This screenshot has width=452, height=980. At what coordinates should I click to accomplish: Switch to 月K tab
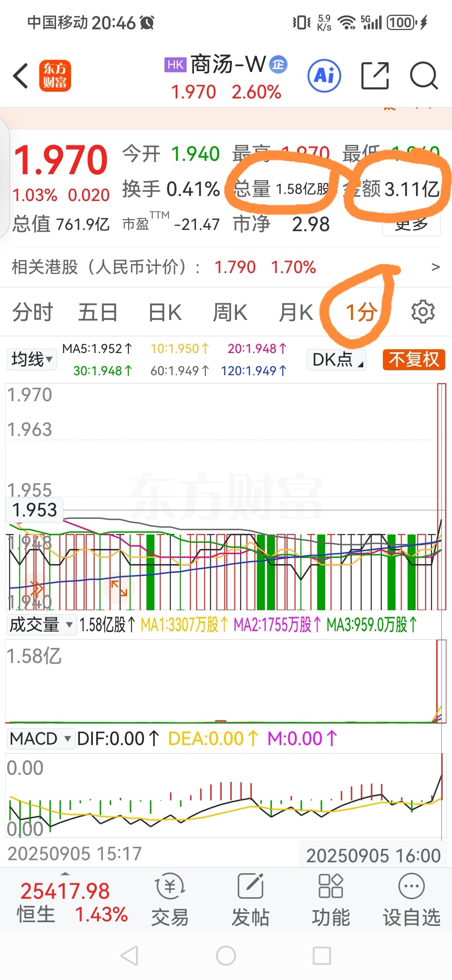click(296, 312)
